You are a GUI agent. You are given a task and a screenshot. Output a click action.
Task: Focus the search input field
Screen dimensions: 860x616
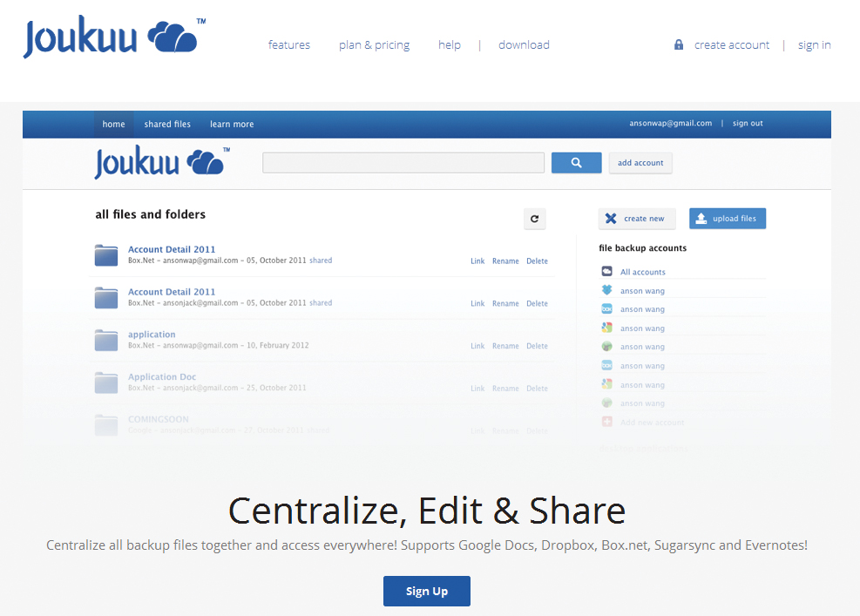pos(403,163)
